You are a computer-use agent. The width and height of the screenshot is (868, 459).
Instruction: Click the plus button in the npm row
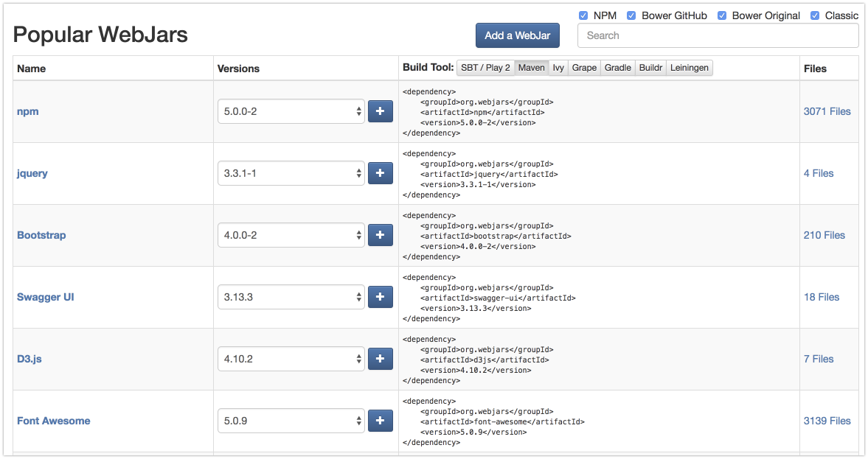click(x=381, y=111)
